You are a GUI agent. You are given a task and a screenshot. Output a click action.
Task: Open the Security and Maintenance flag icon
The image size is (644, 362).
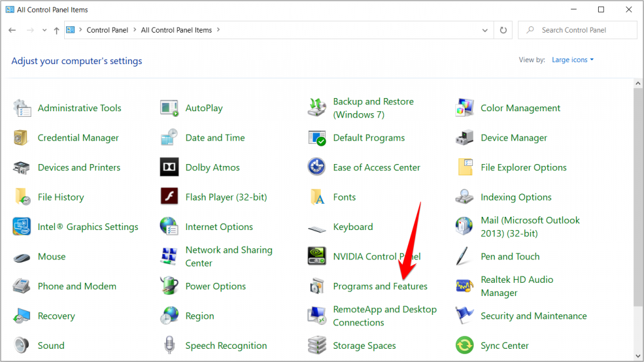[465, 315]
